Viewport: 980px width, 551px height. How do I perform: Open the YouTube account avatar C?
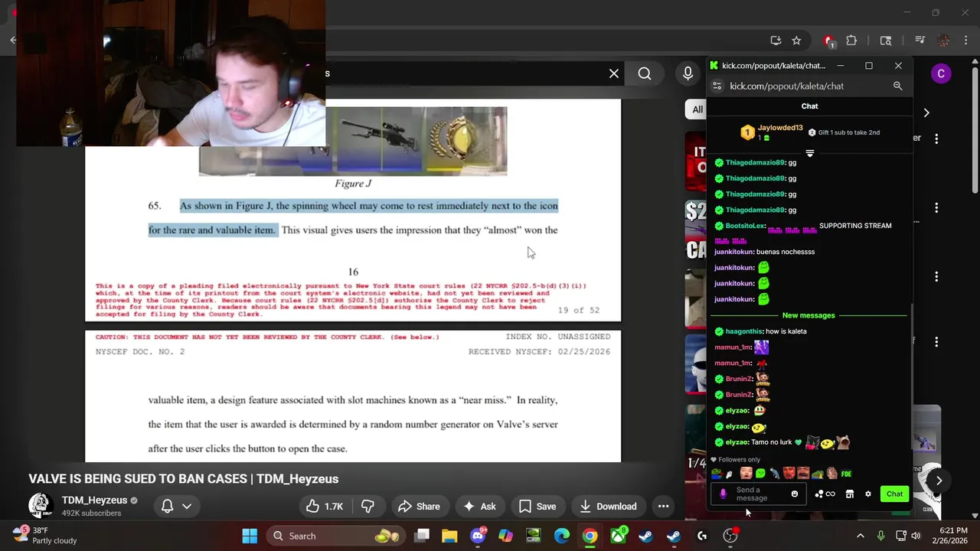941,73
